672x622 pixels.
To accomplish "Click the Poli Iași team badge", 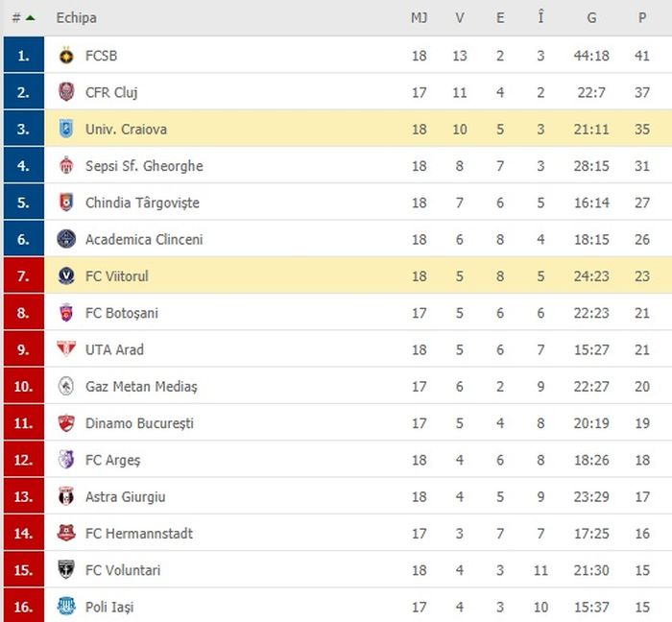I will [x=66, y=607].
